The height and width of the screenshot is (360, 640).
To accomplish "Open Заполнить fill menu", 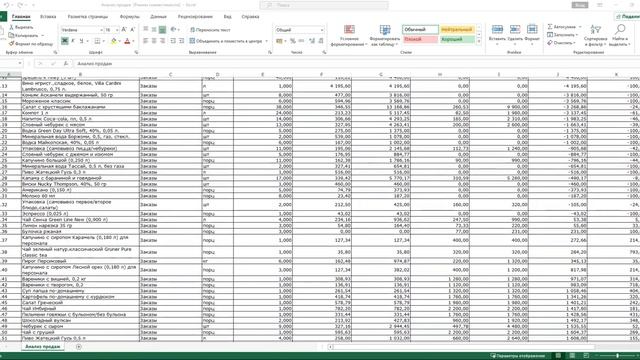I will (562, 35).
